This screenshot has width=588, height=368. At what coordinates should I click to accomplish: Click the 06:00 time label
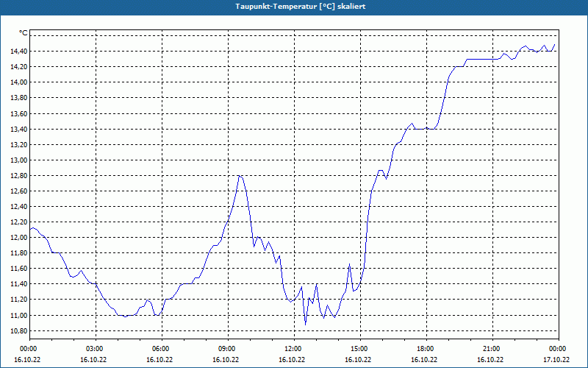(162, 349)
